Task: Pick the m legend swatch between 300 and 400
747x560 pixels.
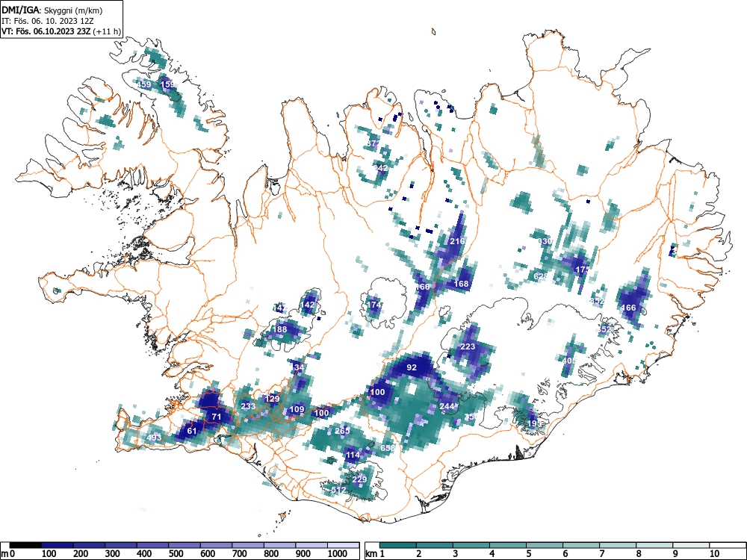Action: 121,545
